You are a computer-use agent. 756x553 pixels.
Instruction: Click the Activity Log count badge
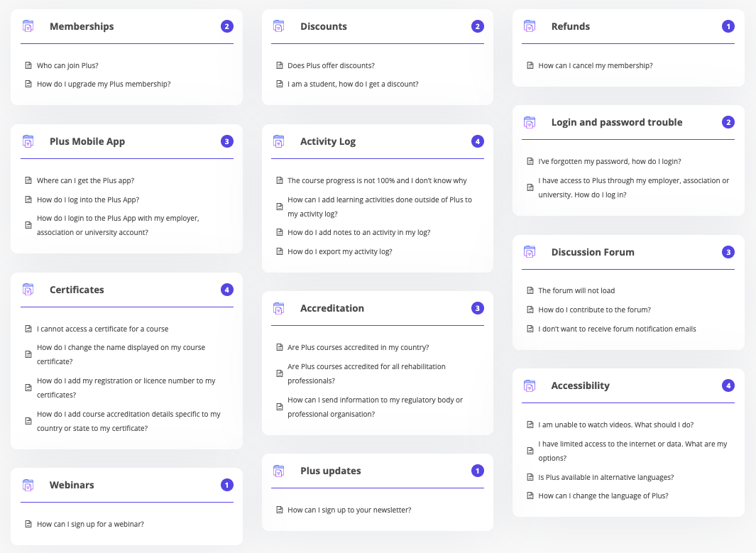478,141
